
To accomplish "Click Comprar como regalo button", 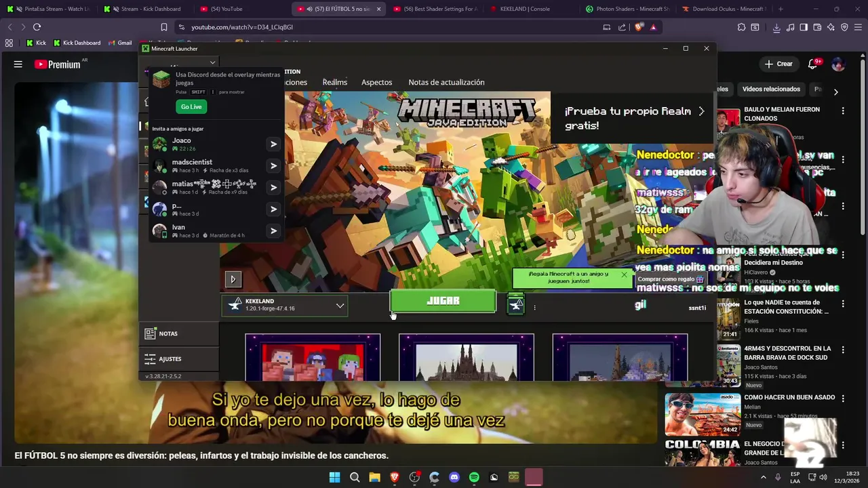I will (x=670, y=279).
